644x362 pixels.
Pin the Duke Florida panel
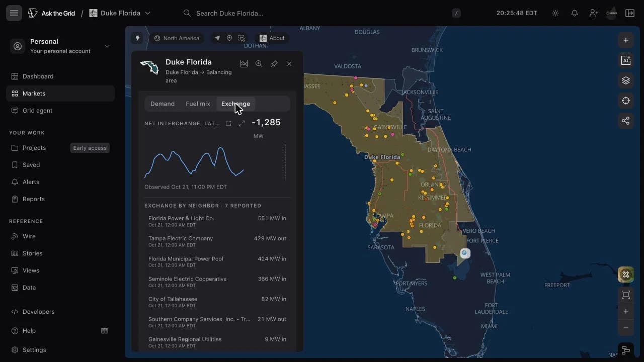click(x=274, y=64)
